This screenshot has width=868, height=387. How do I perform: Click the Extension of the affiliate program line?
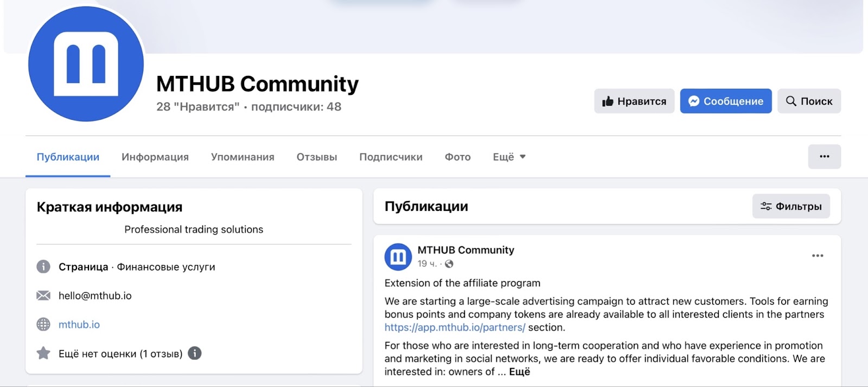coord(462,283)
